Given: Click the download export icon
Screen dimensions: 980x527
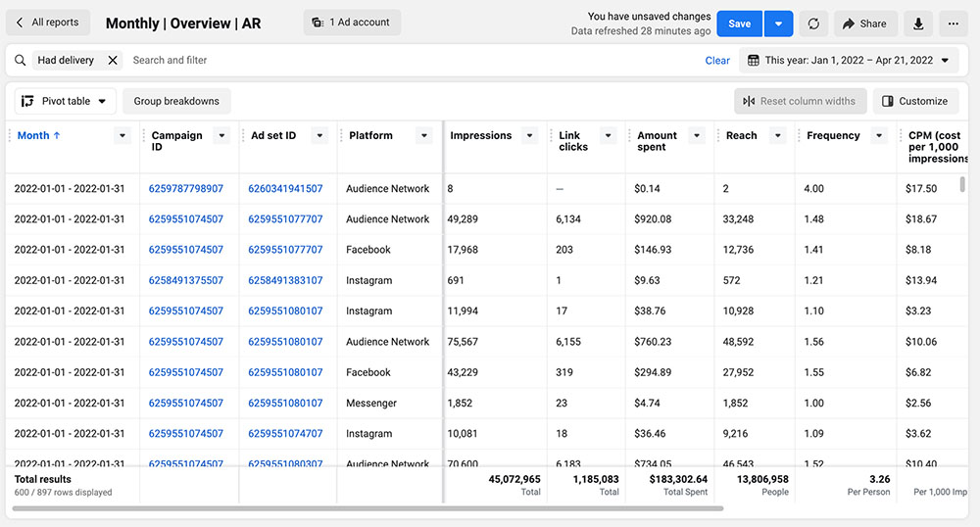Looking at the screenshot, I should click(918, 24).
